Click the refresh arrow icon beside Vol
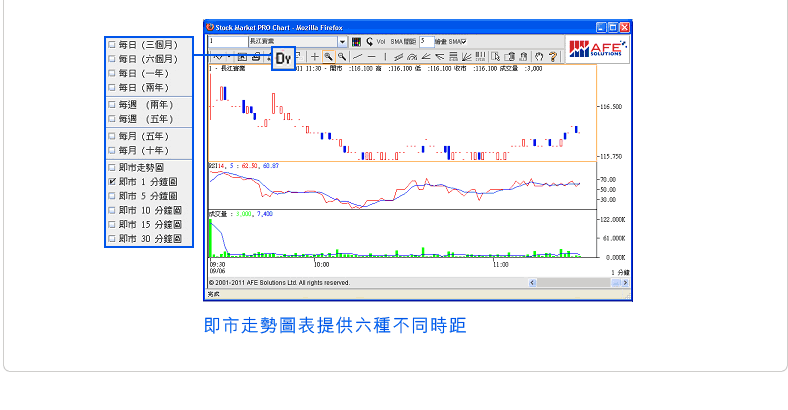 (369, 42)
